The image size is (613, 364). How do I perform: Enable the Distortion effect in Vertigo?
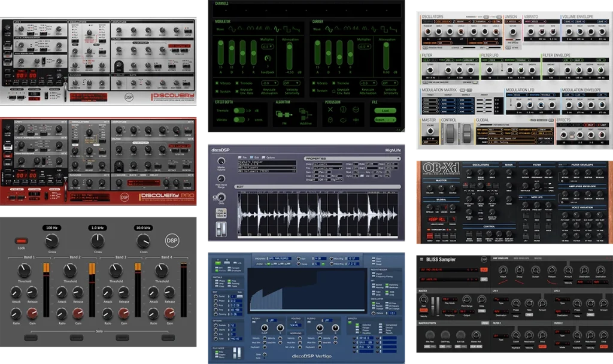[357, 324]
